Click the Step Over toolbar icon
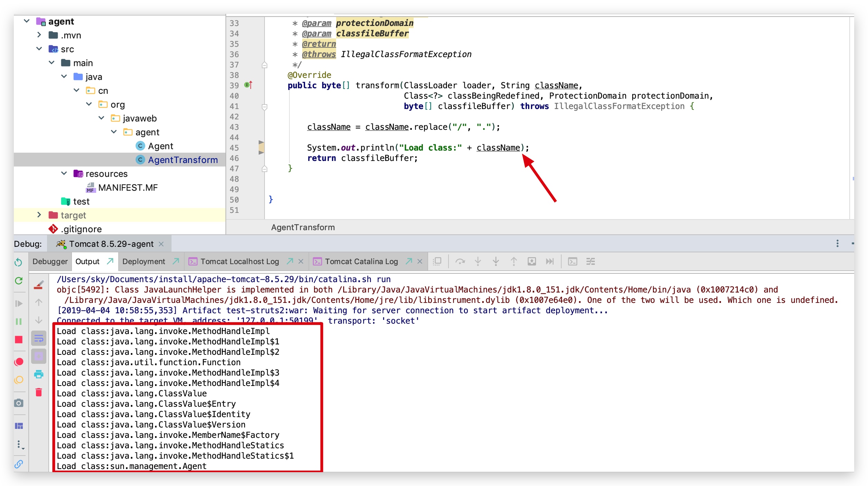The height and width of the screenshot is (486, 868). 460,262
